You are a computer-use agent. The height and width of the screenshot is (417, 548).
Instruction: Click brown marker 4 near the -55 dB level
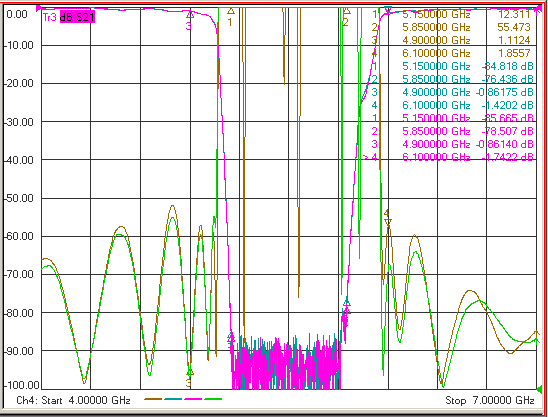[388, 221]
